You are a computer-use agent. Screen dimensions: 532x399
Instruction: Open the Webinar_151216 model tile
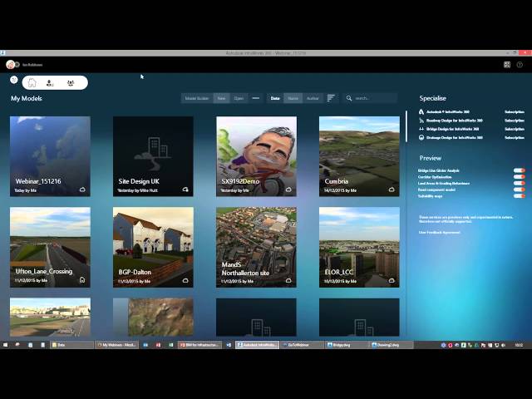50,156
